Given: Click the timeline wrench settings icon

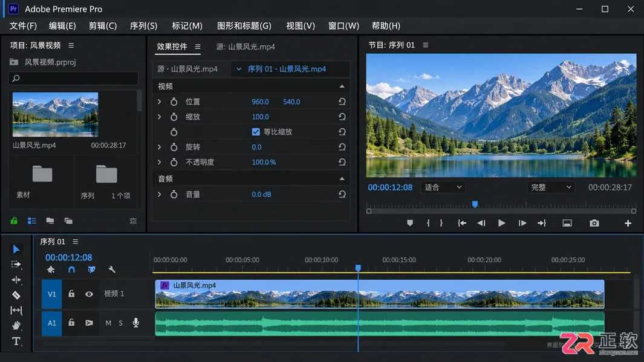Looking at the screenshot, I should [112, 270].
